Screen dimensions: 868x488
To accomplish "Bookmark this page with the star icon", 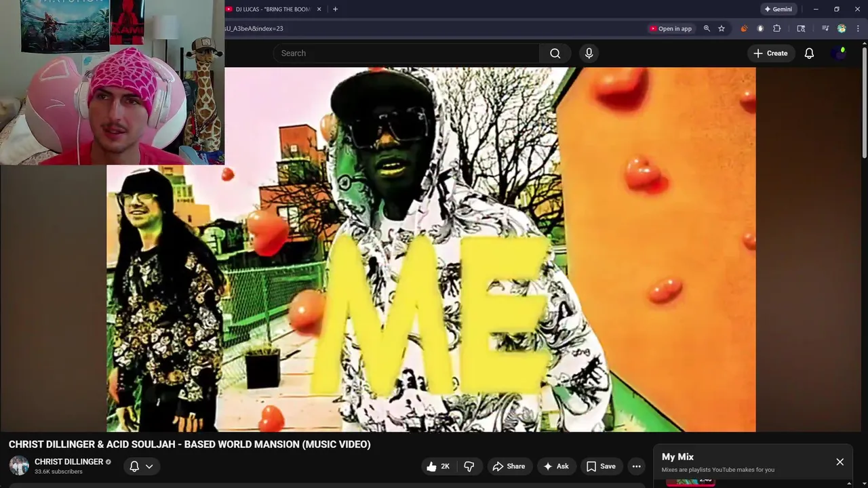I will 722,28.
